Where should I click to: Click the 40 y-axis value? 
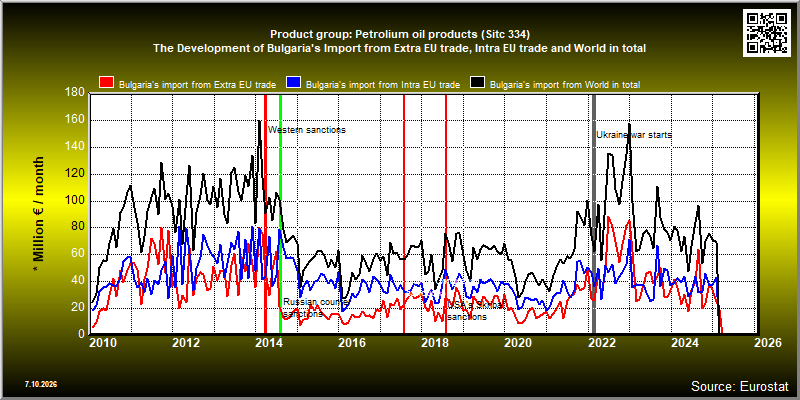pos(79,281)
